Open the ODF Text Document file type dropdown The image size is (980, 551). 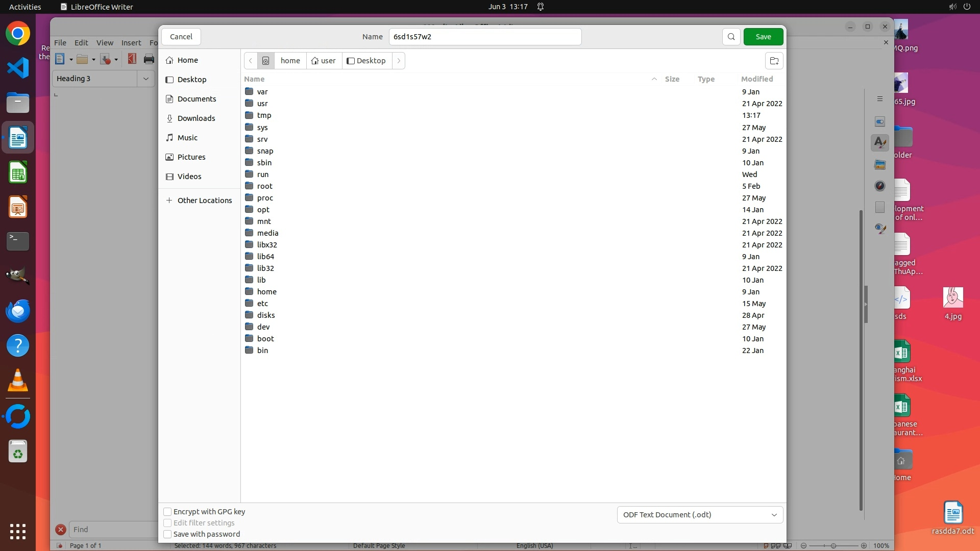700,515
